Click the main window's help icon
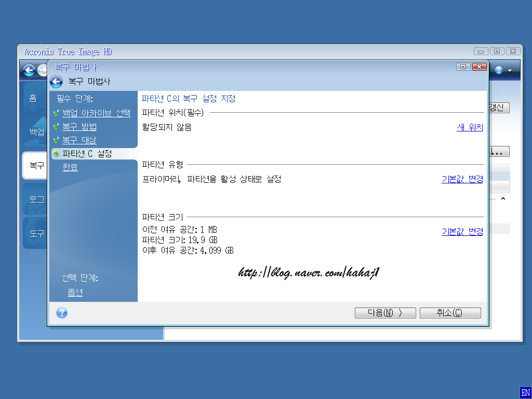 tap(499, 70)
